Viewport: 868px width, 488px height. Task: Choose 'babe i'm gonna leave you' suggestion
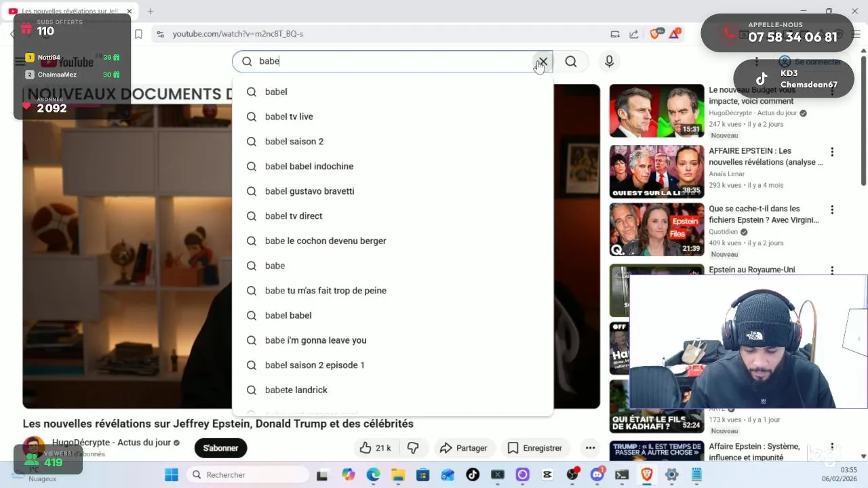tap(393, 340)
